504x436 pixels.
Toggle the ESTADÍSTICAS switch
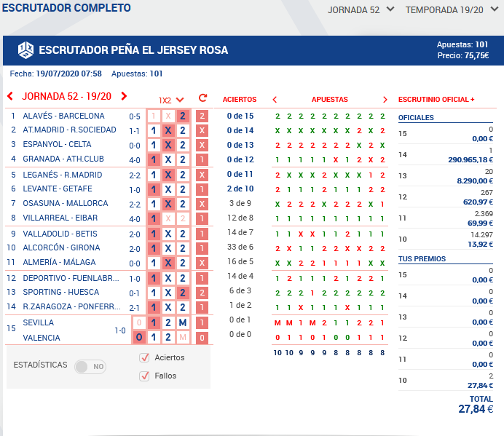coord(90,366)
